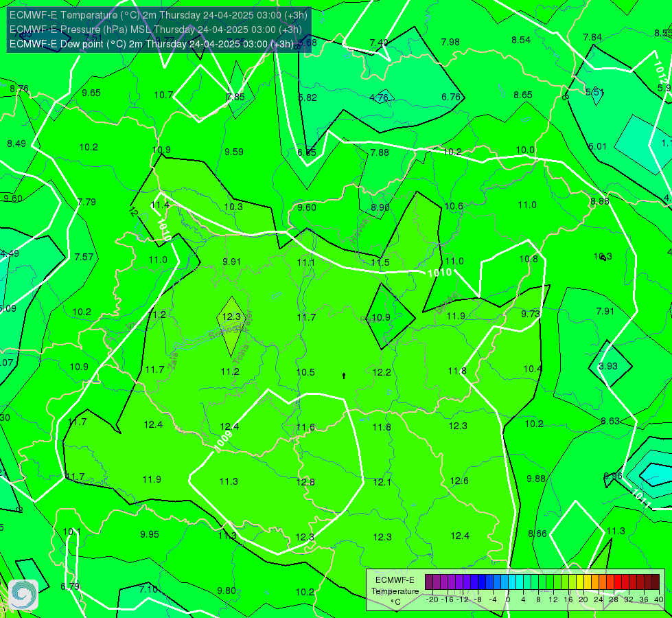Click the 12.2 temperature value
672x618 pixels.
click(382, 372)
